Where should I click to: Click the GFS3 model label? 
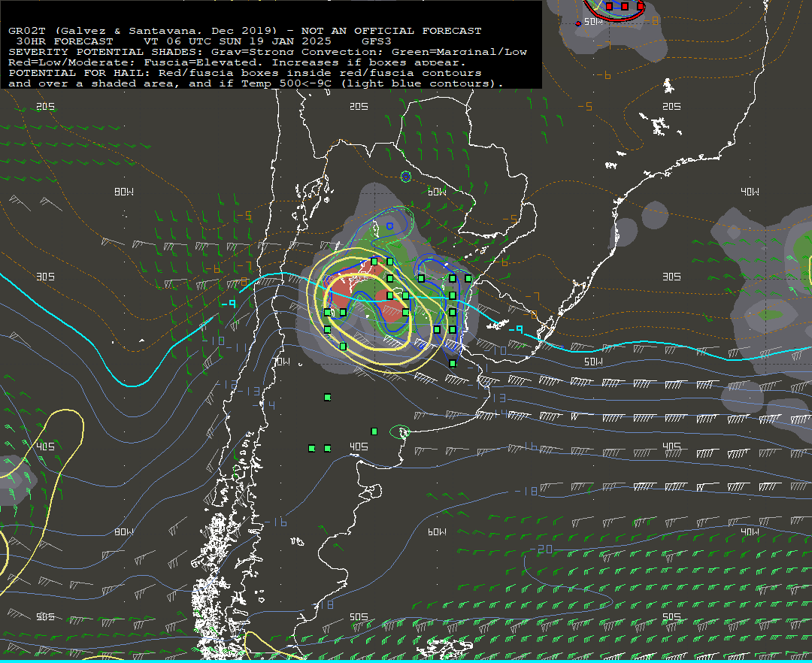[x=377, y=41]
